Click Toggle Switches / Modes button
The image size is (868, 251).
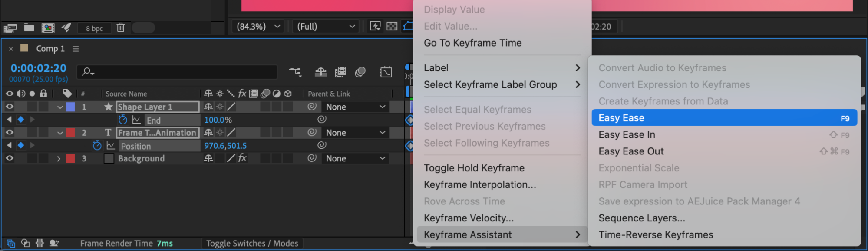tap(252, 244)
